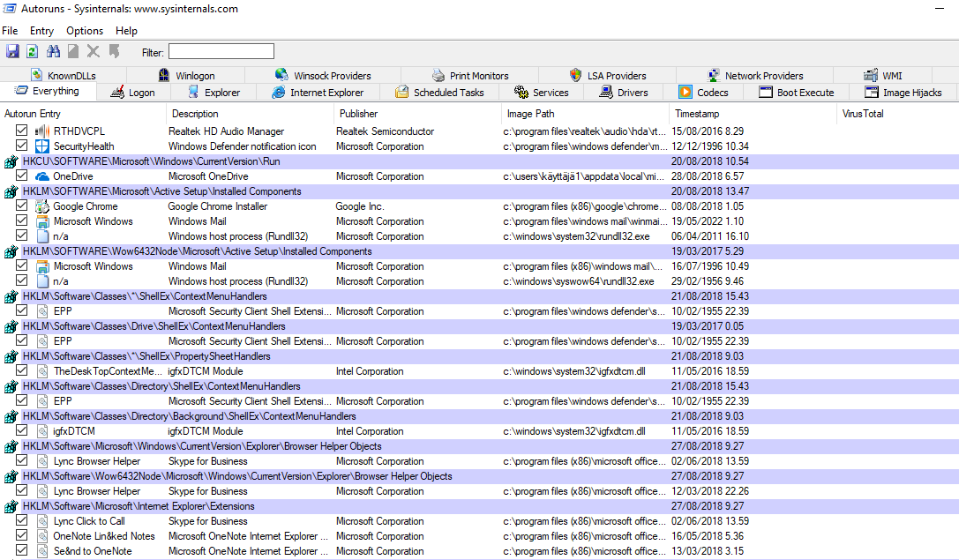Click the Properties toolbar icon
The height and width of the screenshot is (560, 959).
73,51
